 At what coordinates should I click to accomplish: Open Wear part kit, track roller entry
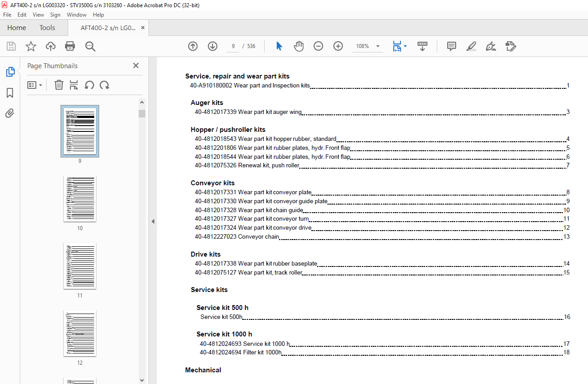click(x=382, y=272)
